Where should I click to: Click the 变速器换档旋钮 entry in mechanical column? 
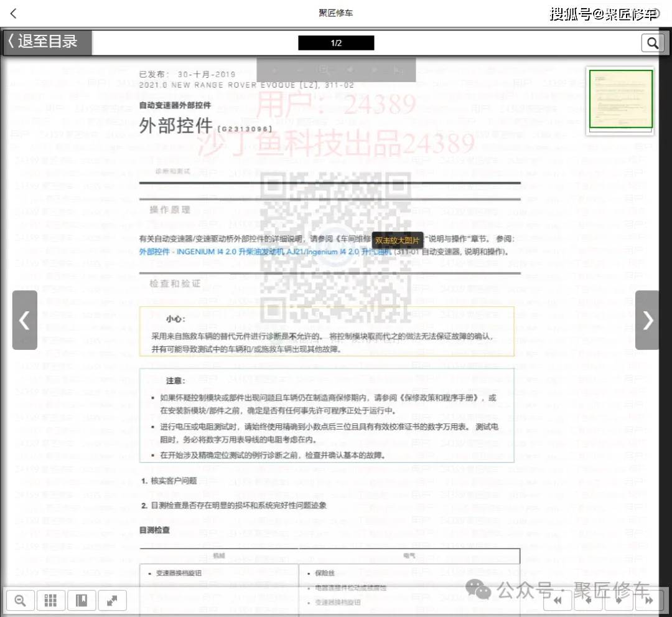[179, 573]
